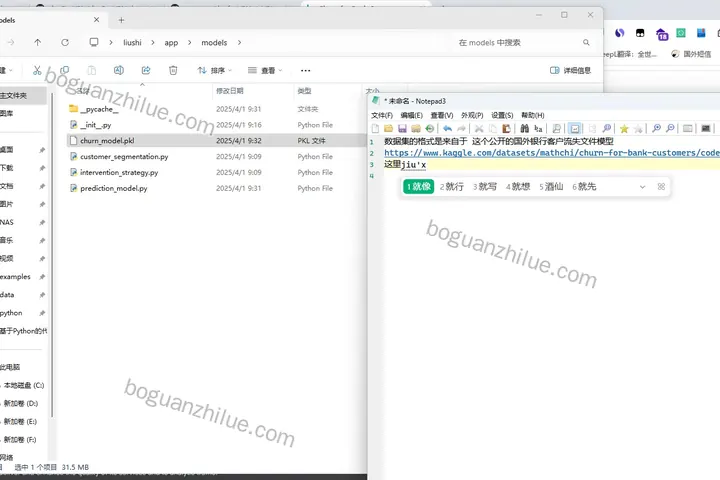Expand IME candidate list arrow
Viewport: 720px width, 480px height.
(x=642, y=186)
